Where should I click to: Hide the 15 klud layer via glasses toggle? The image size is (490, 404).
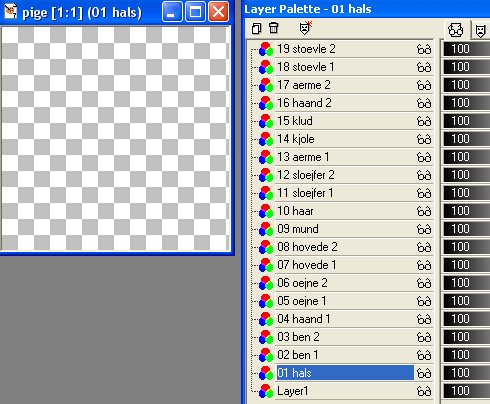coord(424,121)
